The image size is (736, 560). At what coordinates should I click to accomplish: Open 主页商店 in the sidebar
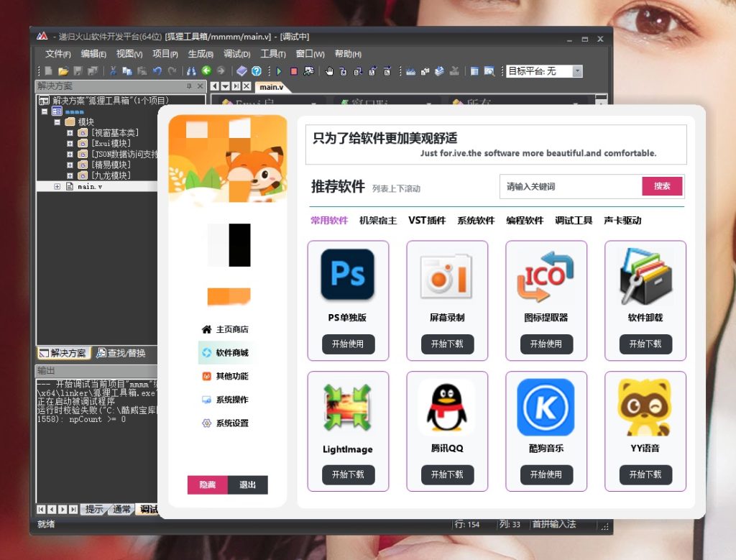point(225,329)
